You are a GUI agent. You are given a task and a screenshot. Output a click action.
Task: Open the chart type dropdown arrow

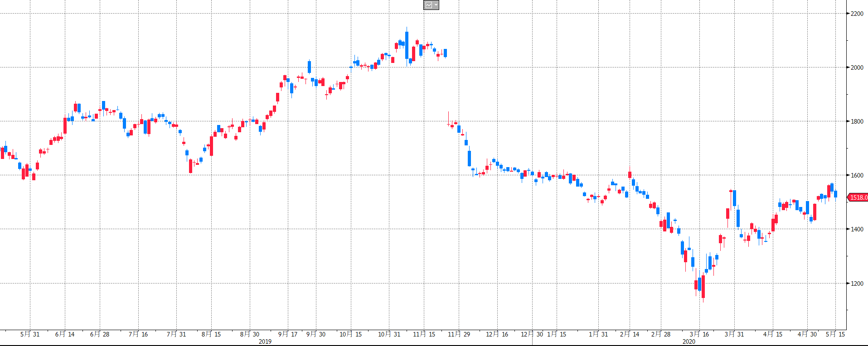[x=436, y=5]
